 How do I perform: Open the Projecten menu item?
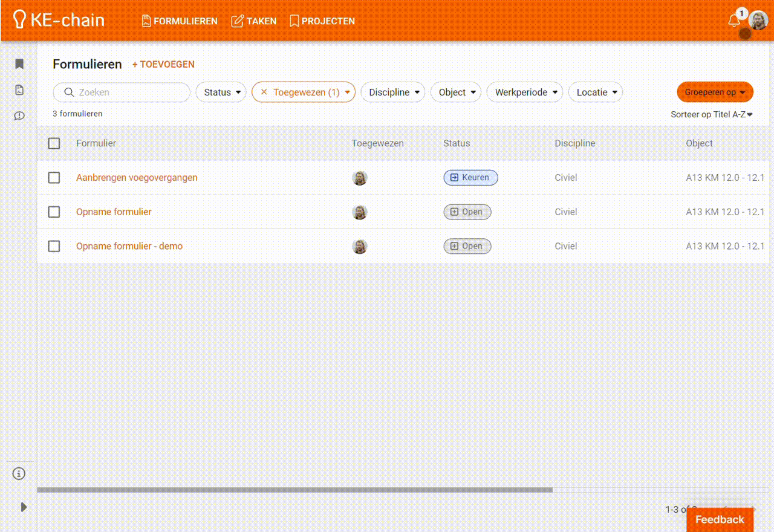(x=322, y=21)
